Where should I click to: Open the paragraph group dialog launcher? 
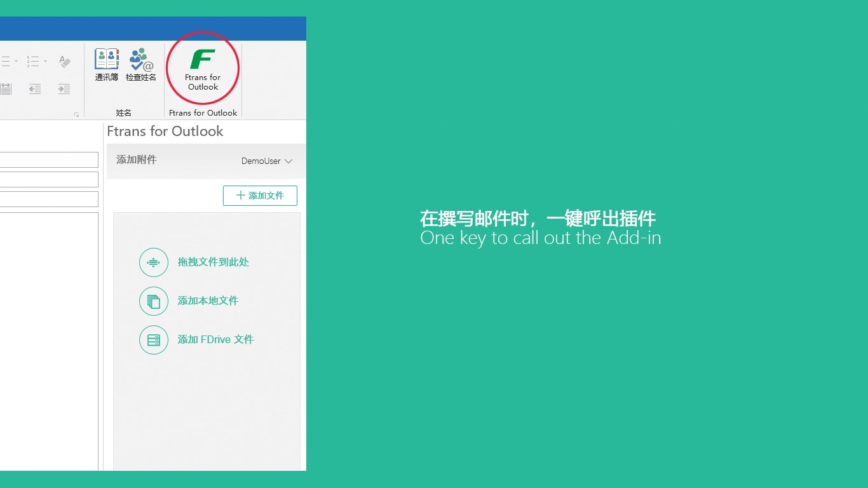point(76,114)
